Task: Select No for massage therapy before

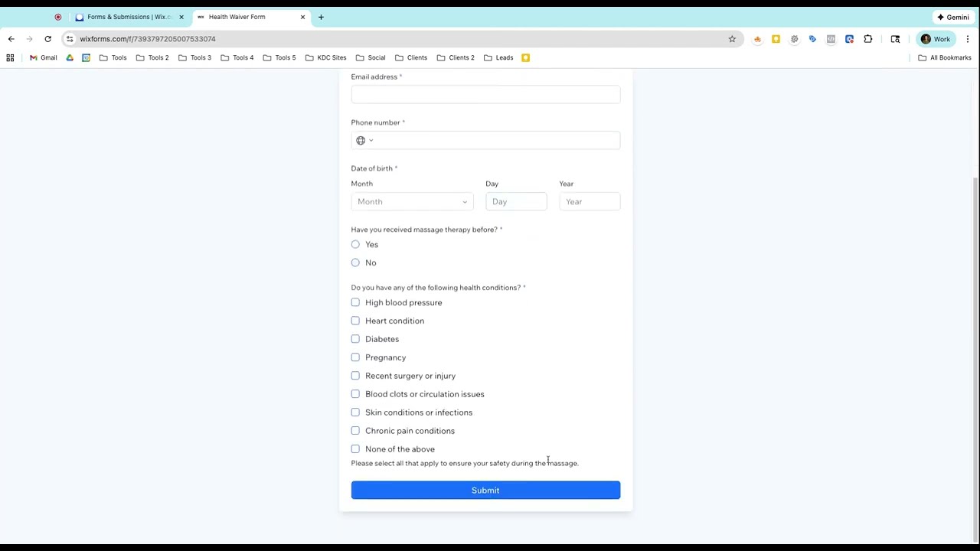Action: (x=355, y=262)
